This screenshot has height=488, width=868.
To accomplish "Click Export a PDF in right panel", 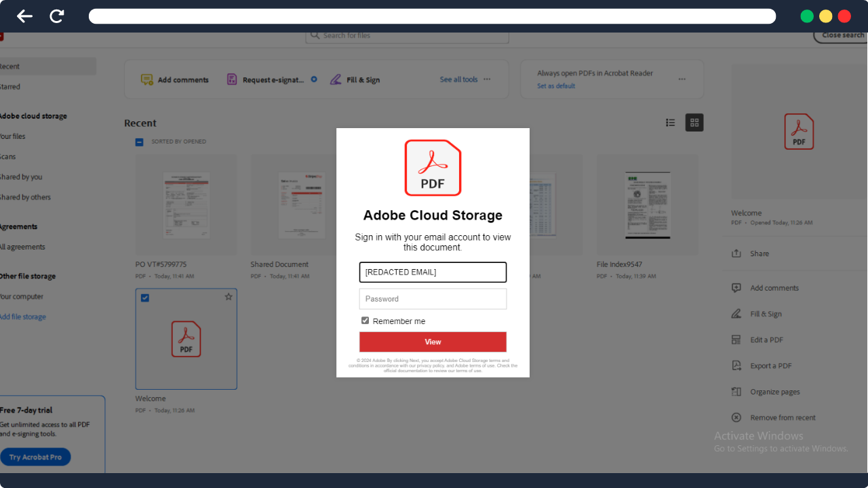I will click(771, 366).
